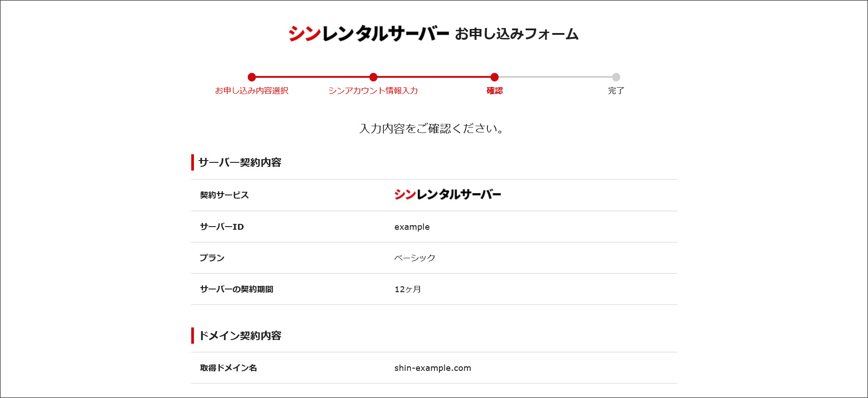Screen dimensions: 868x398
Task: Click the 確認 step label
Action: 494,91
